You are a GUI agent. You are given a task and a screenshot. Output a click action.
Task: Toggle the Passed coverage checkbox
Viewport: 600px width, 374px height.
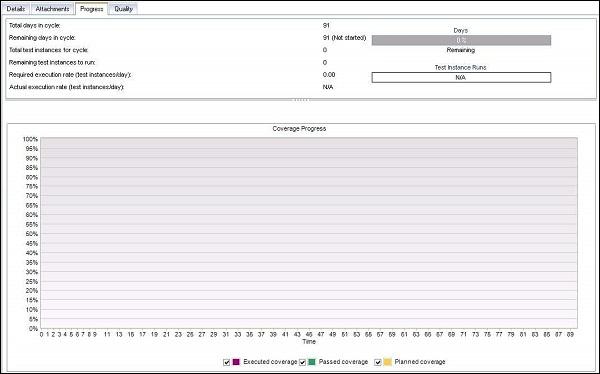tap(302, 362)
